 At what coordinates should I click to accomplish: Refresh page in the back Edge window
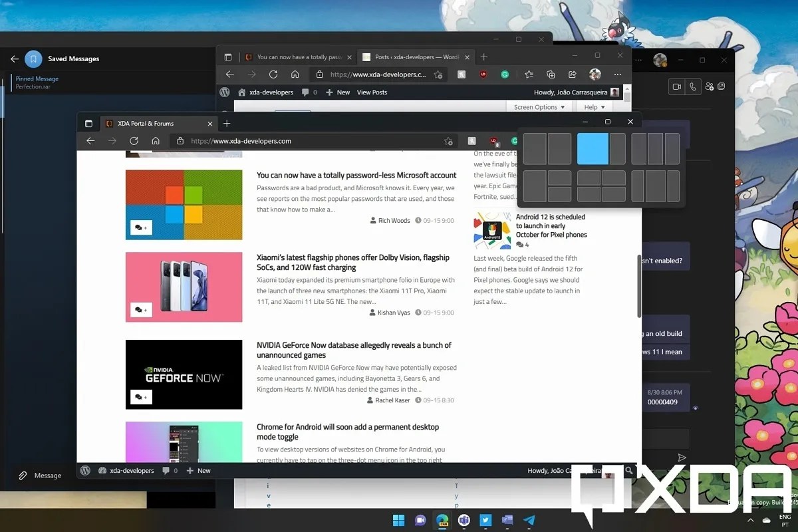273,74
